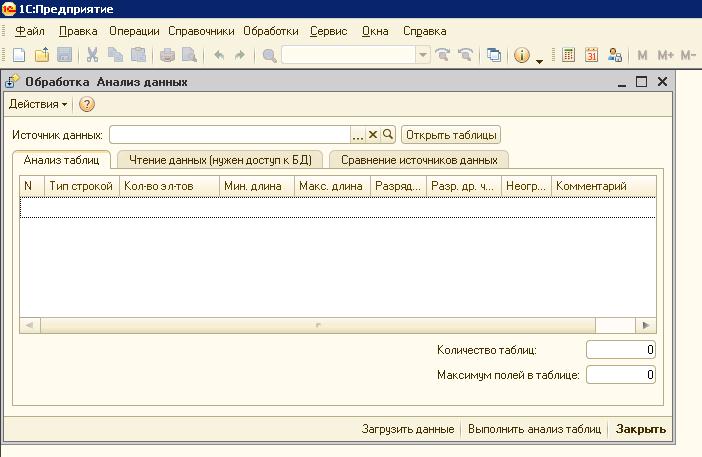Open the calendar toolbar icon
The image size is (702, 457).
coord(591,56)
